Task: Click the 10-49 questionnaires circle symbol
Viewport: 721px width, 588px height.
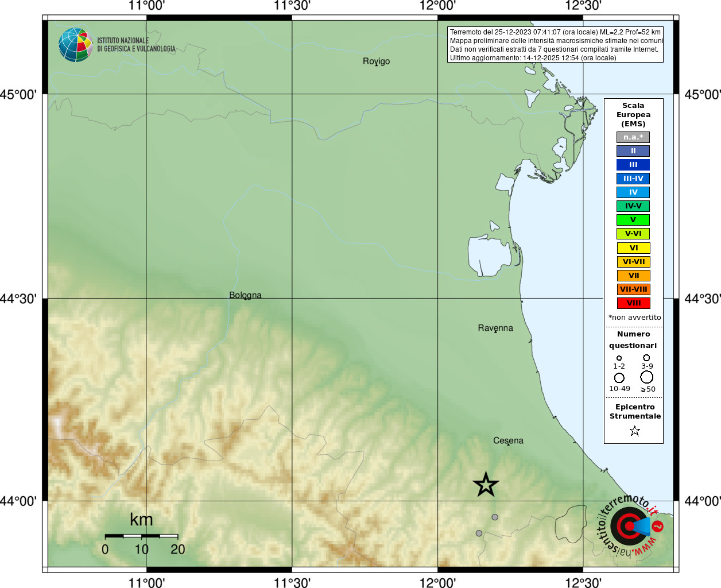Action: (619, 378)
